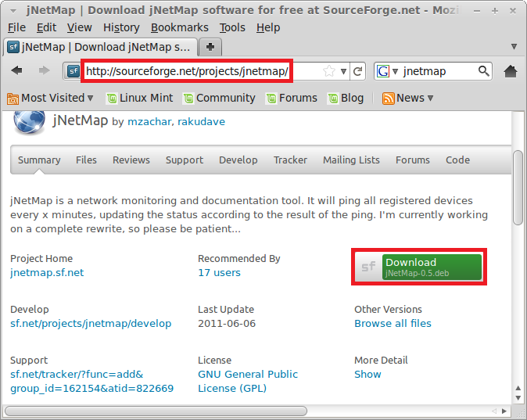Screen dimensions: 527x420
Task: Click the Blog bookmark icon
Action: point(333,99)
